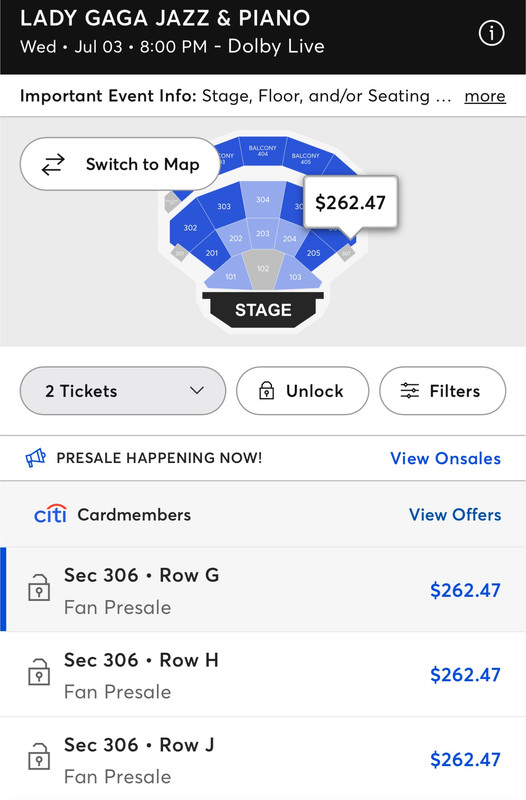Image resolution: width=526 pixels, height=800 pixels.
Task: Click the lock icon beside Row J listing
Action: point(39,757)
